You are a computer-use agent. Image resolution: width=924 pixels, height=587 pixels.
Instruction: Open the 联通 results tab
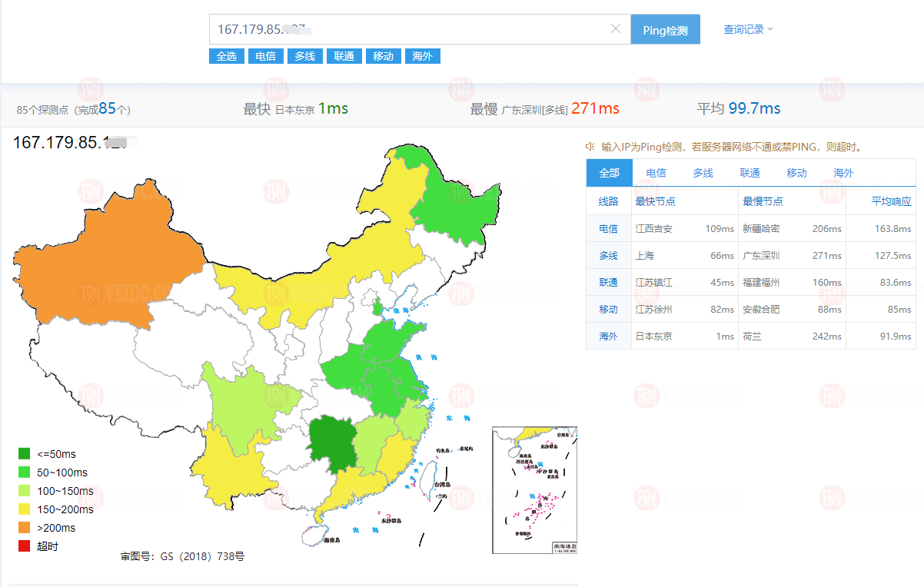(750, 173)
